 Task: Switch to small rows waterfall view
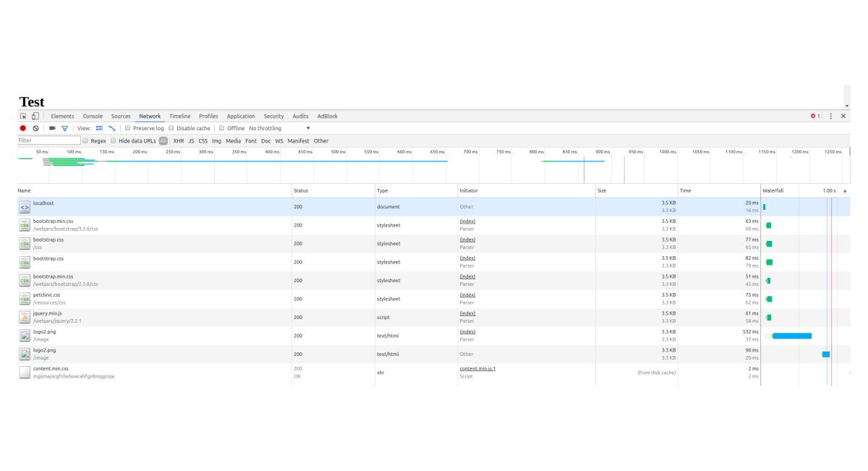[x=112, y=128]
